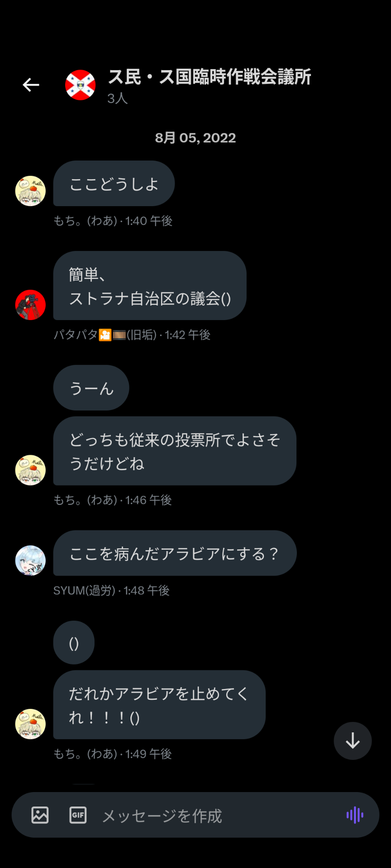Open the group avatar with flag emblem
The height and width of the screenshot is (868, 391).
tap(81, 85)
